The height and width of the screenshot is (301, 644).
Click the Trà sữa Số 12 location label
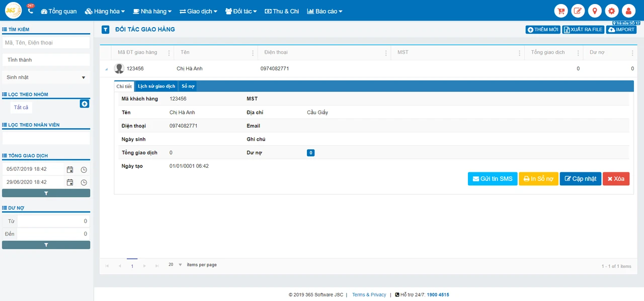point(626,23)
